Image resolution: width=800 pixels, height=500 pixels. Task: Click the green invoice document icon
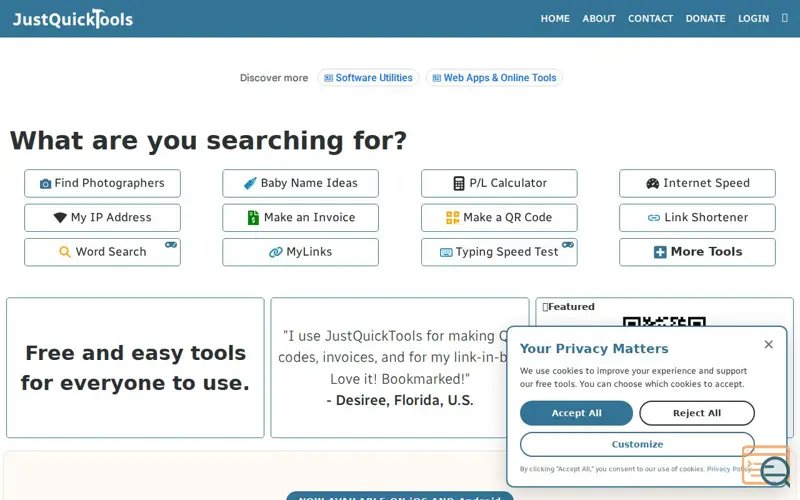point(253,217)
